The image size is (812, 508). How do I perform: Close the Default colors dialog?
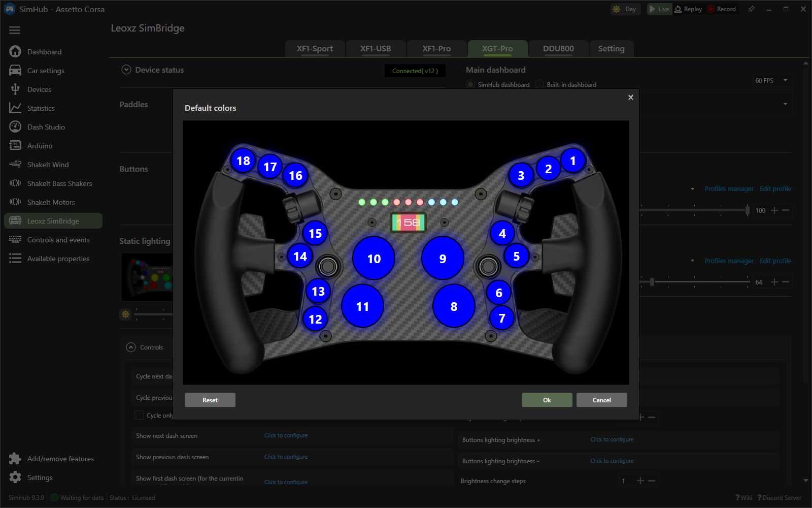[631, 98]
